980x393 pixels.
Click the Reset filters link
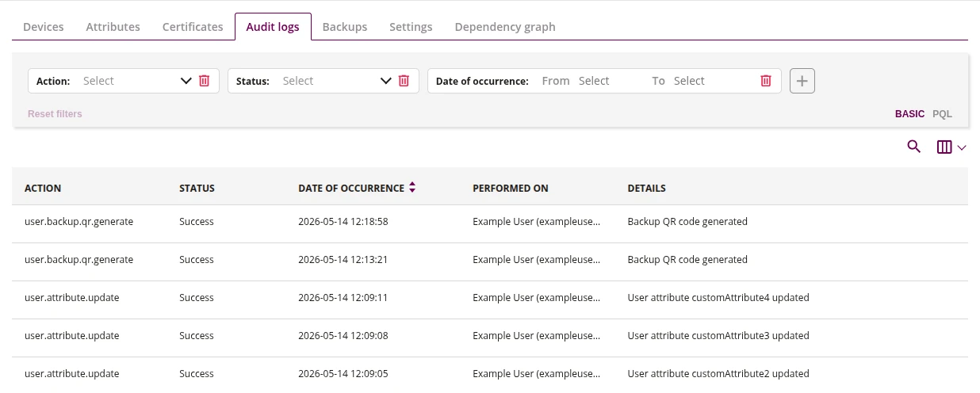(55, 114)
